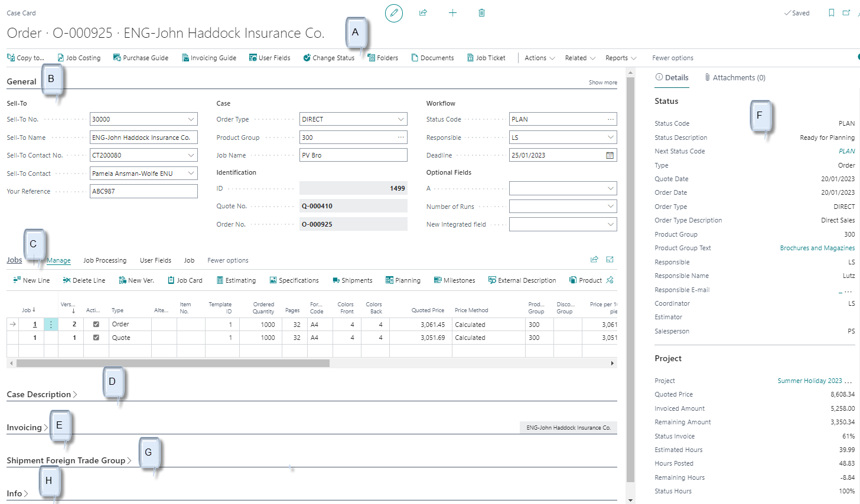This screenshot has width=860, height=504.
Task: Open Sell-To Contact No. dropdown
Action: 191,155
